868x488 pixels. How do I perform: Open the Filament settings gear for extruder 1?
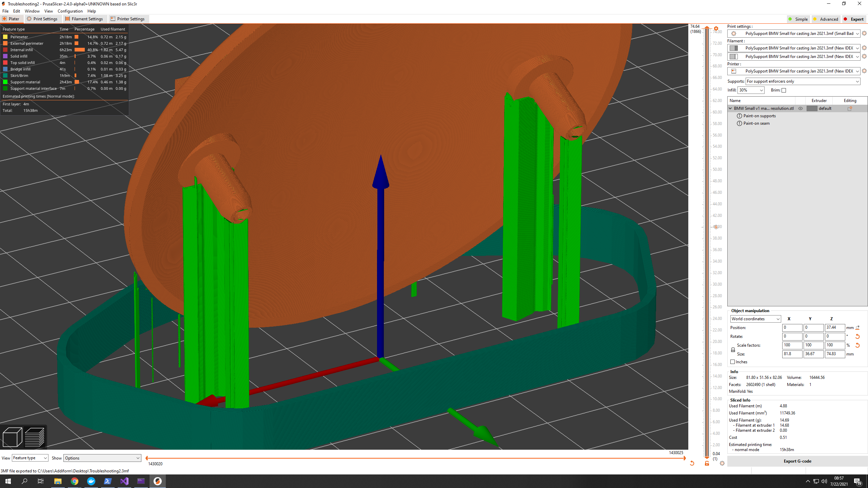864,48
